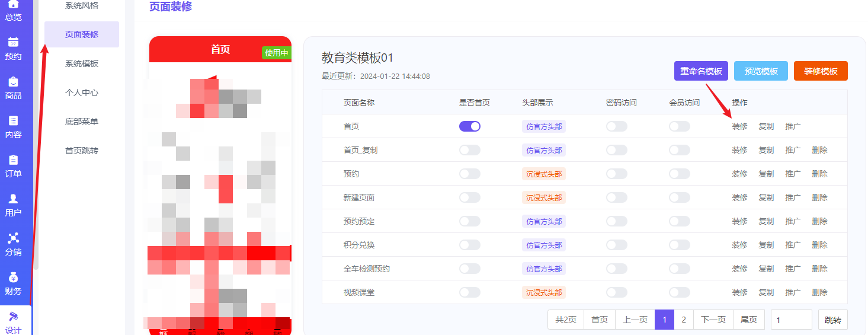868x335 pixels.
Task: Click 删除 in the 视频课堂 row
Action: click(819, 292)
